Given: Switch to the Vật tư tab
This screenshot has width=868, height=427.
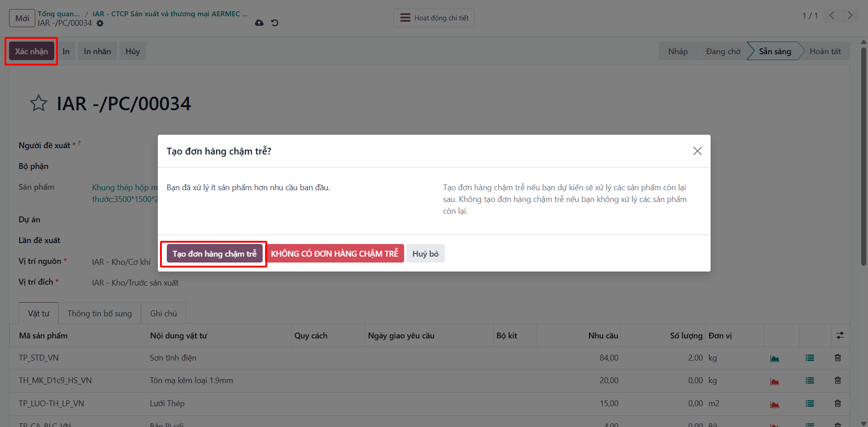Looking at the screenshot, I should 38,313.
